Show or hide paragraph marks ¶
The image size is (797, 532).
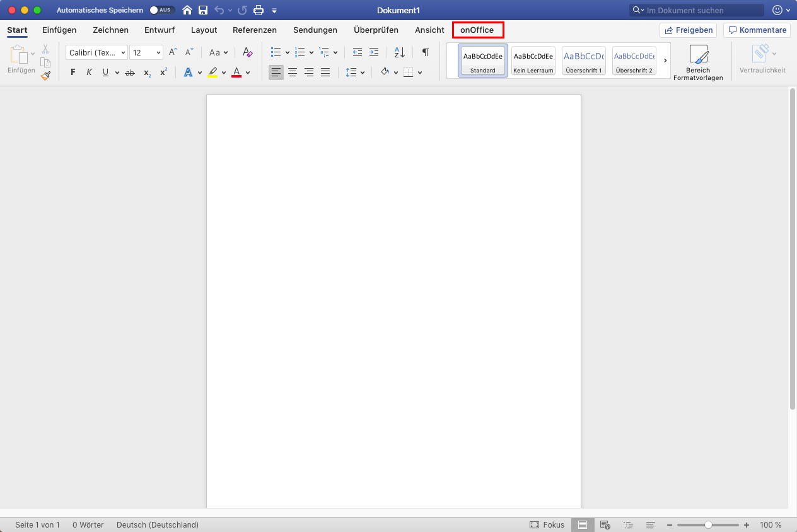pos(426,52)
